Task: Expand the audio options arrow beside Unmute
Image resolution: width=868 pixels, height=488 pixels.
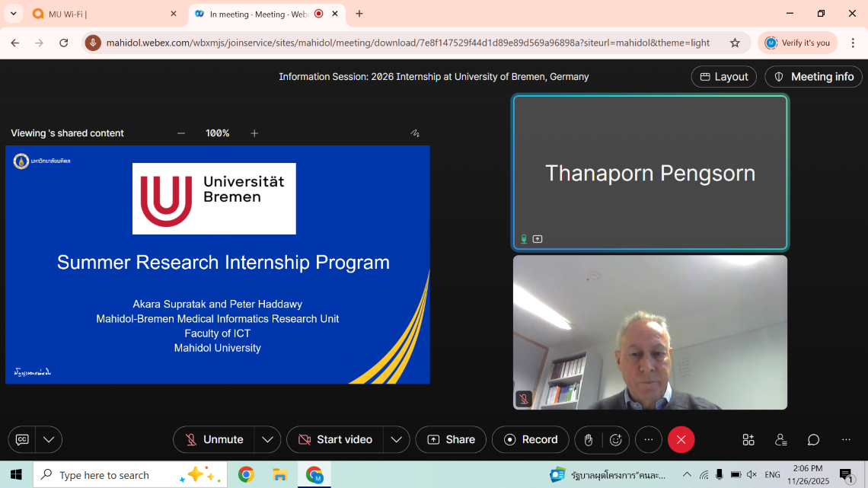Action: [x=267, y=440]
